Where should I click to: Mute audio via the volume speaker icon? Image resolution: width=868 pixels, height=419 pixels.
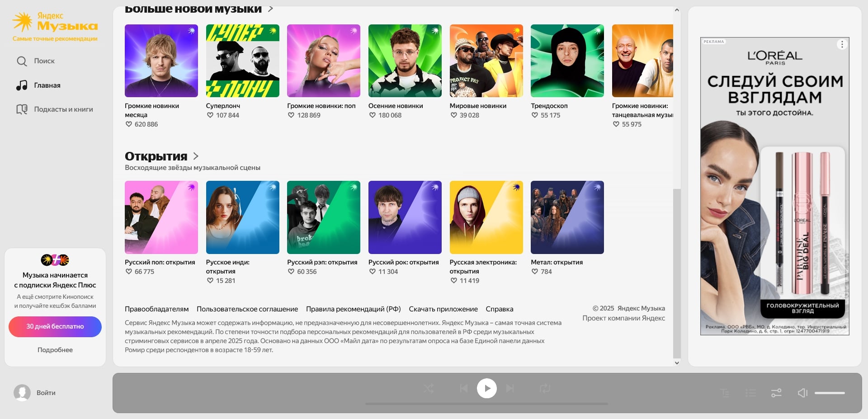pos(803,393)
